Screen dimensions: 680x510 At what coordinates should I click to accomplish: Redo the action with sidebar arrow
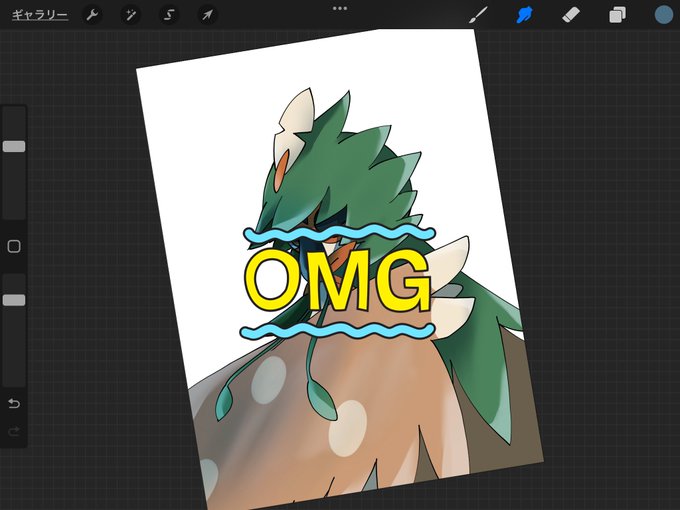coord(14,431)
